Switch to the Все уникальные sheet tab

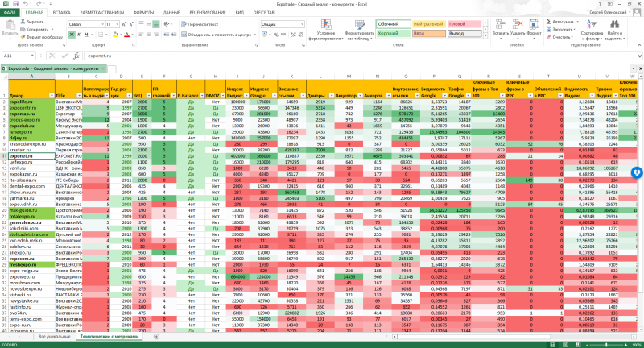[x=55, y=337]
